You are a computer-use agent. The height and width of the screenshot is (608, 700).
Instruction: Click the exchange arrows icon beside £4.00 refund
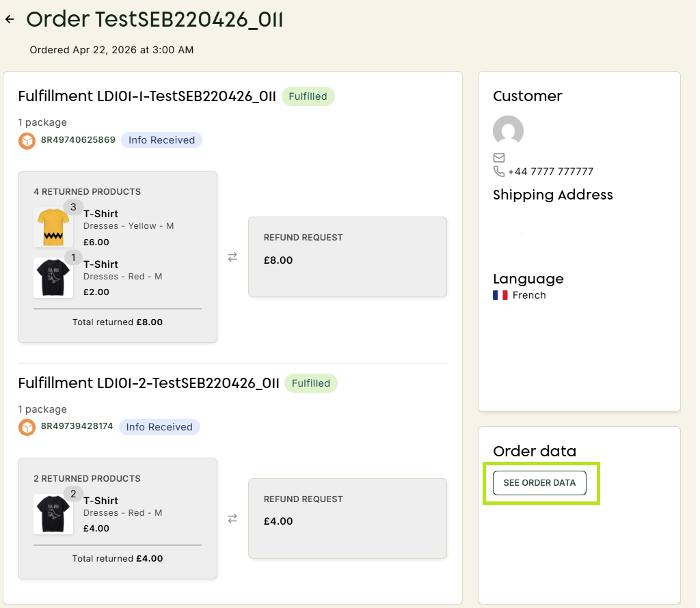tap(232, 519)
